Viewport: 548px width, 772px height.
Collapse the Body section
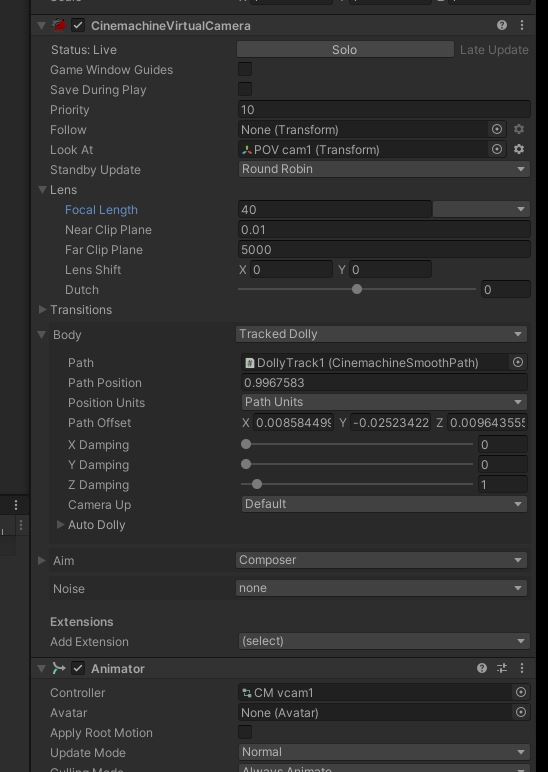click(x=42, y=335)
